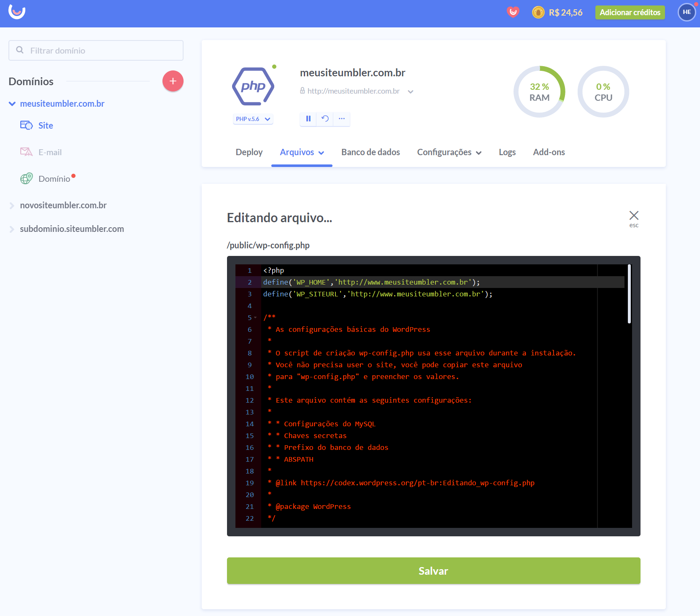Collapse the meusiteumbler.com.br domain tree
The width and height of the screenshot is (700, 616).
click(11, 103)
